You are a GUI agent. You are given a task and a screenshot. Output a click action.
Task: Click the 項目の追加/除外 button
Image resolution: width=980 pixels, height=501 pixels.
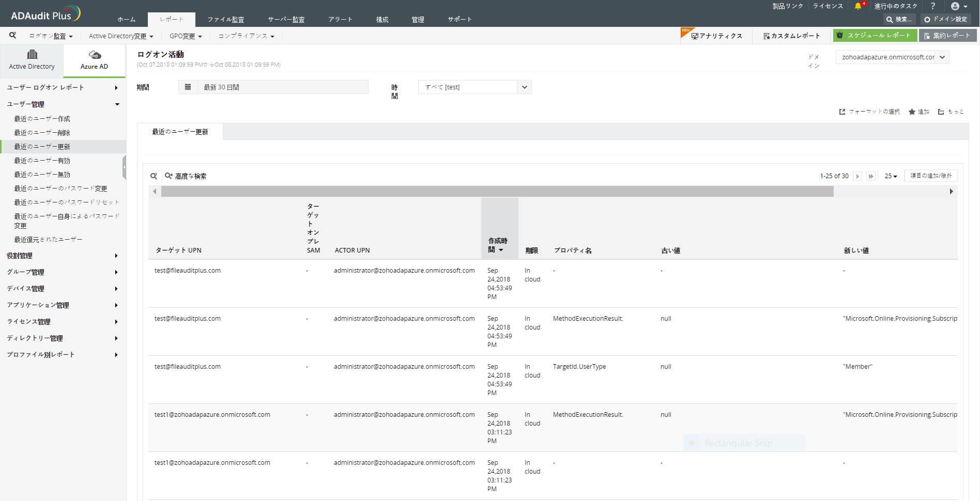pos(930,176)
